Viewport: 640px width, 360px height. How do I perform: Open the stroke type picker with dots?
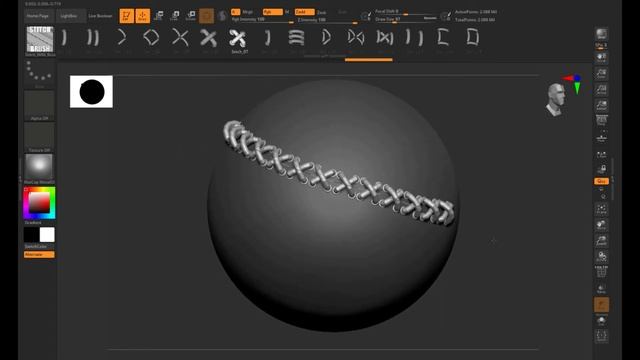39,72
